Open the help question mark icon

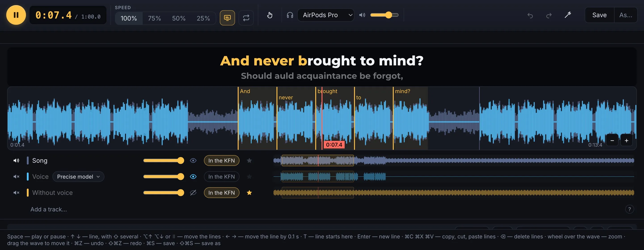point(629,209)
